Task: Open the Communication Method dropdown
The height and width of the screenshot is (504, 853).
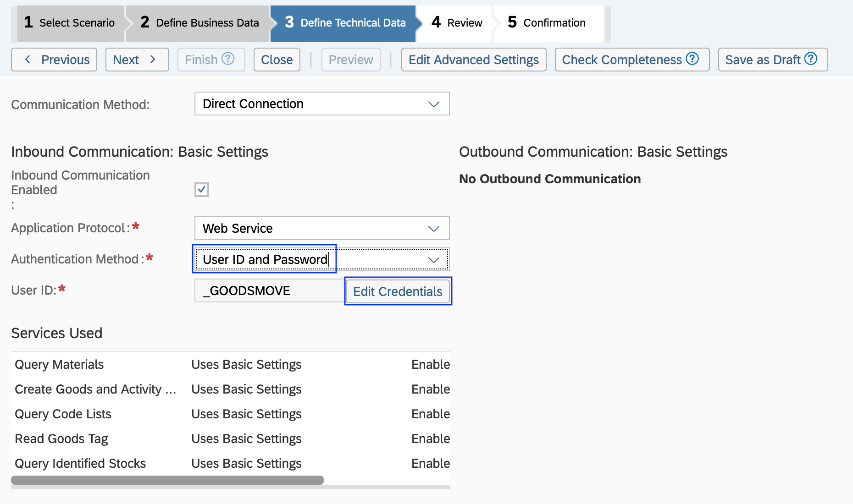Action: tap(433, 104)
